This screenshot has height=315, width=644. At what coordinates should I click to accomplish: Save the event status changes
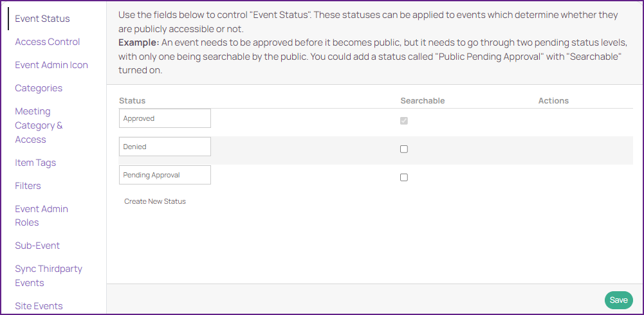pos(618,300)
